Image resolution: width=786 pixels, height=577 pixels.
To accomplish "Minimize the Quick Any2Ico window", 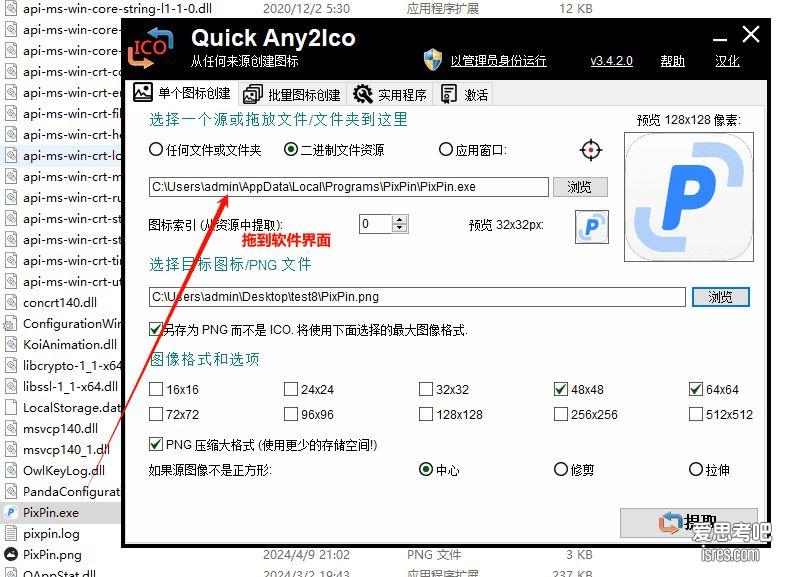I will pos(720,38).
